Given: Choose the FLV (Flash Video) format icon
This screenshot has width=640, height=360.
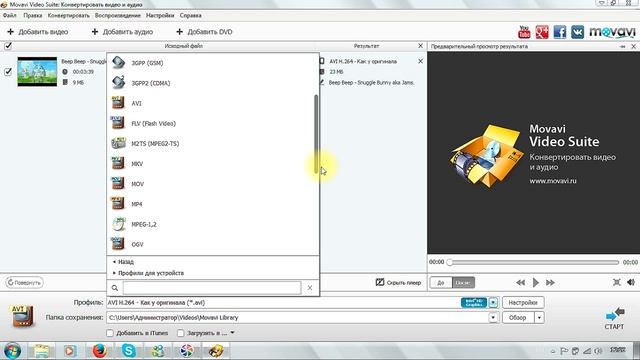Looking at the screenshot, I should pyautogui.click(x=118, y=123).
